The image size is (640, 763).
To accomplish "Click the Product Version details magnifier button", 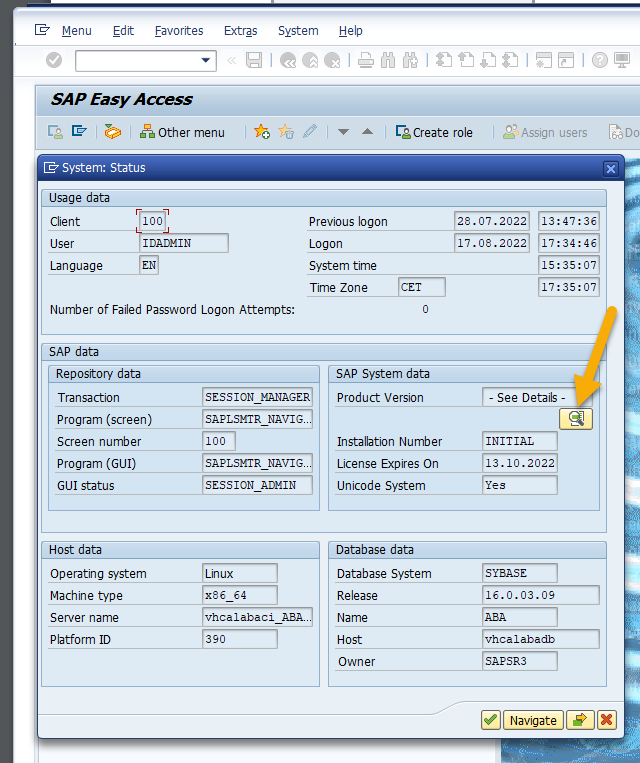I will tap(576, 419).
